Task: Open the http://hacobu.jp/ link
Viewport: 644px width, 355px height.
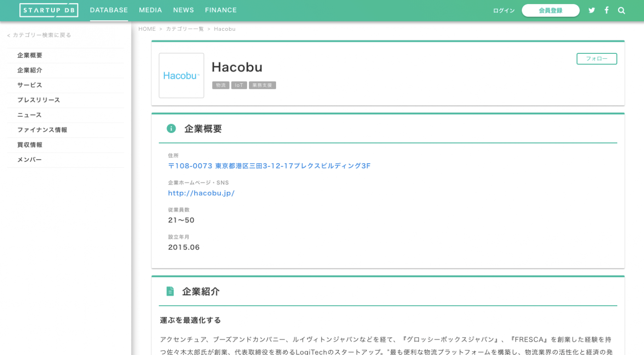Action: (x=201, y=193)
